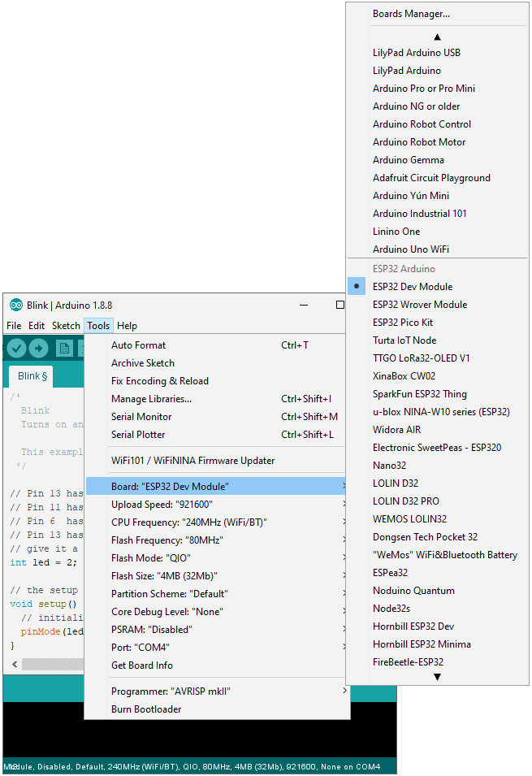This screenshot has width=532, height=776.
Task: Select u-blox NINA-W10 series board
Action: [x=438, y=412]
